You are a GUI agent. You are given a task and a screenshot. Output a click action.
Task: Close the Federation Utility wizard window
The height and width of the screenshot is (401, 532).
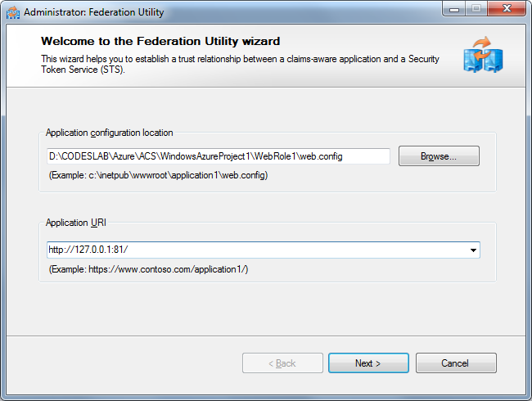point(507,11)
